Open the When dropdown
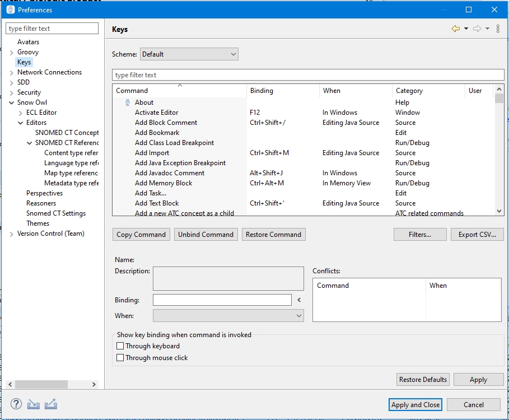Screen dimensions: 509x420 228,316
